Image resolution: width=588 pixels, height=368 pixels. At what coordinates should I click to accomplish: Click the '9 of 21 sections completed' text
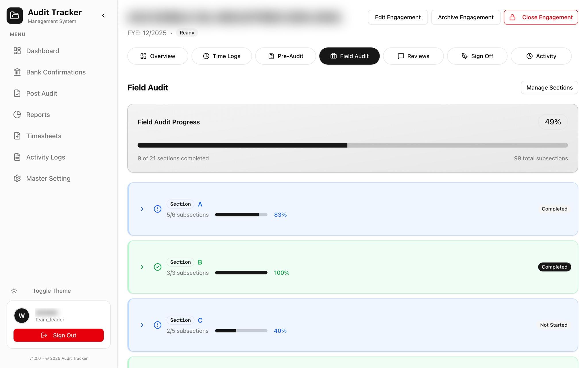point(173,158)
